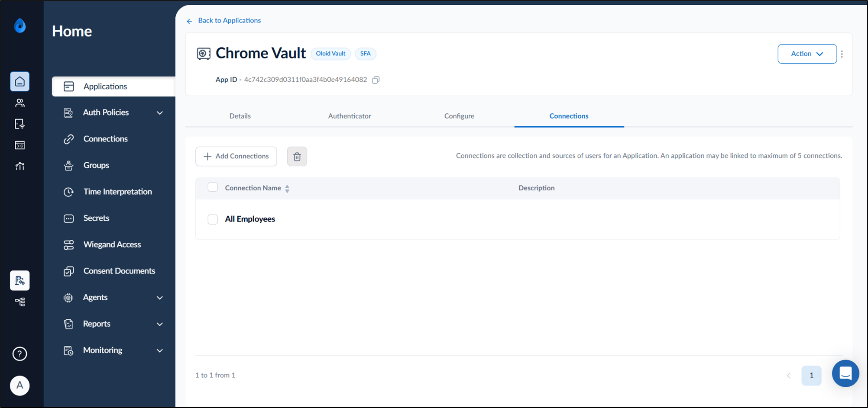Open the device wifi icon in rail
The width and height of the screenshot is (868, 408).
(x=20, y=124)
